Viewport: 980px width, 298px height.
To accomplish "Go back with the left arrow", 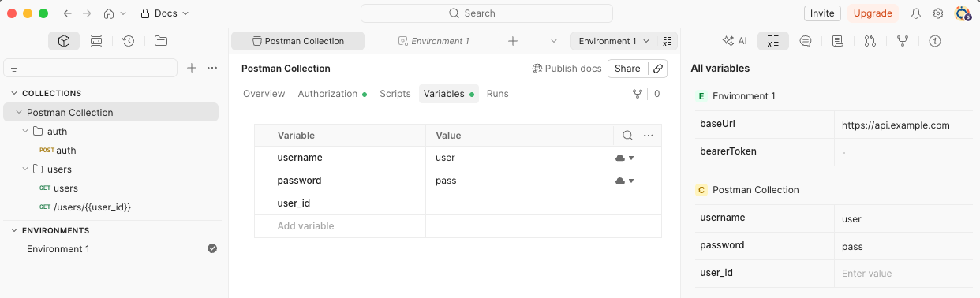I will pyautogui.click(x=67, y=13).
